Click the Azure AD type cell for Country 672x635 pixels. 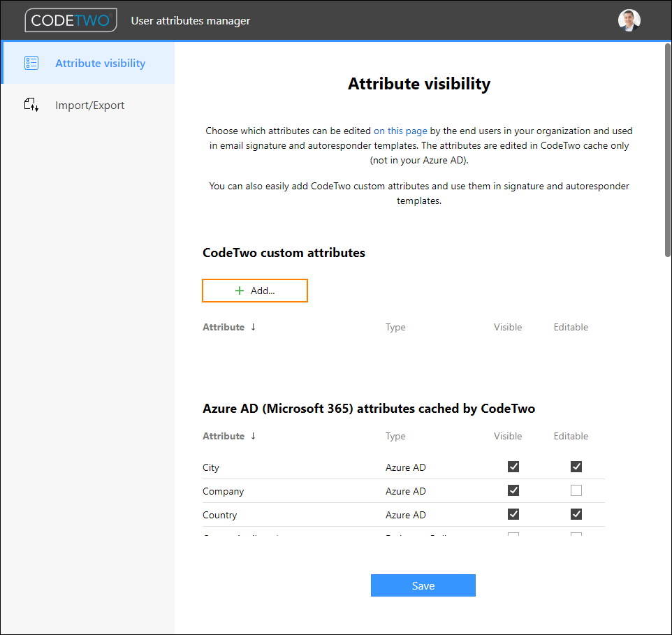(x=405, y=515)
